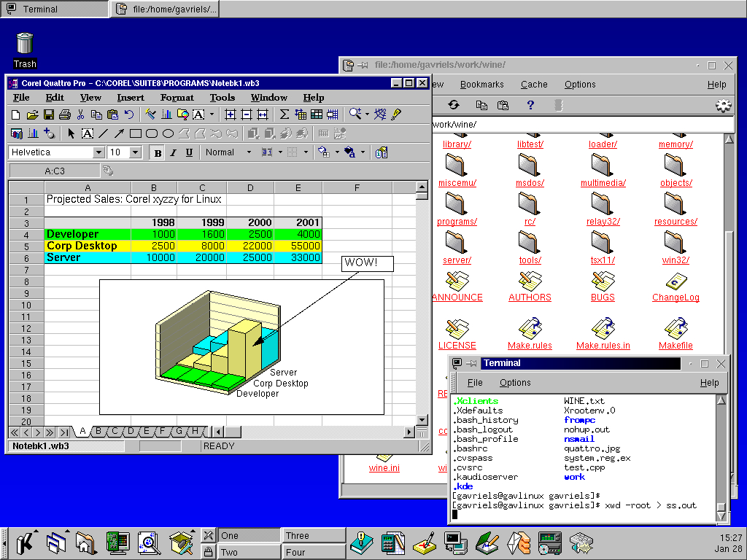This screenshot has width=747, height=560.
Task: Open the Format menu in Quattro Pro
Action: (177, 98)
